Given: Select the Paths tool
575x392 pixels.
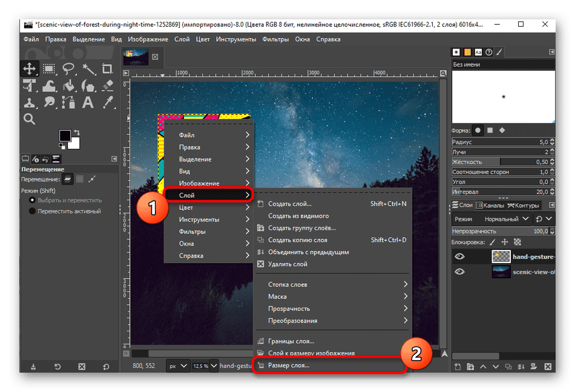Looking at the screenshot, I should (x=68, y=102).
